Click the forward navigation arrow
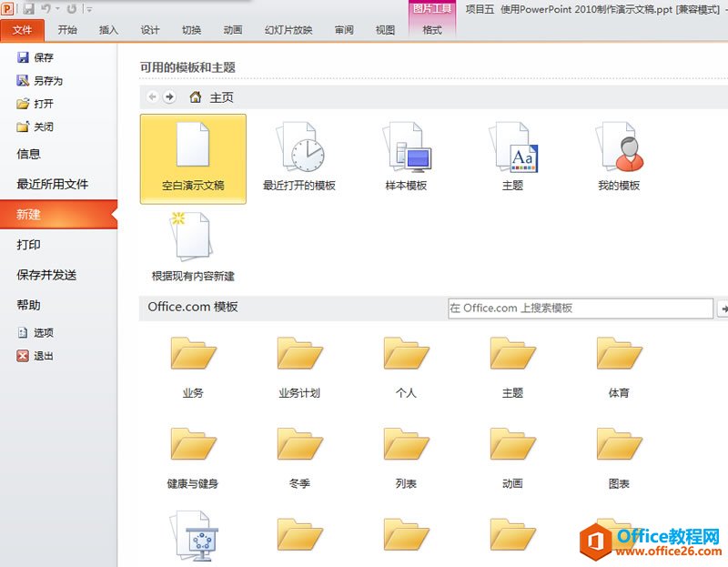 [169, 96]
